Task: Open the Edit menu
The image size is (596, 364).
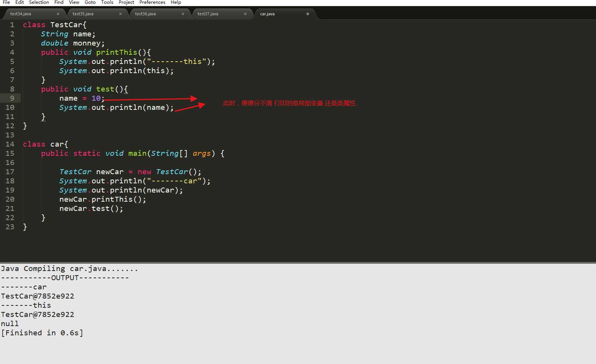Action: click(x=20, y=2)
